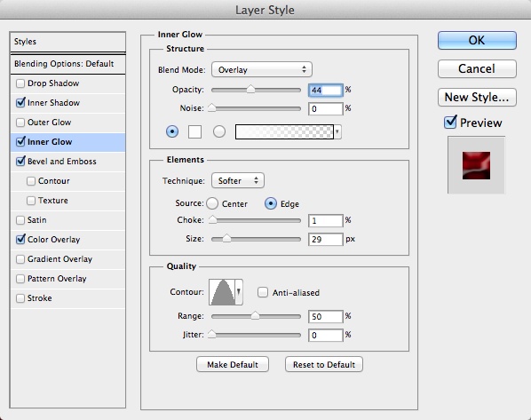
Task: Select the solid color radio button
Action: [172, 131]
